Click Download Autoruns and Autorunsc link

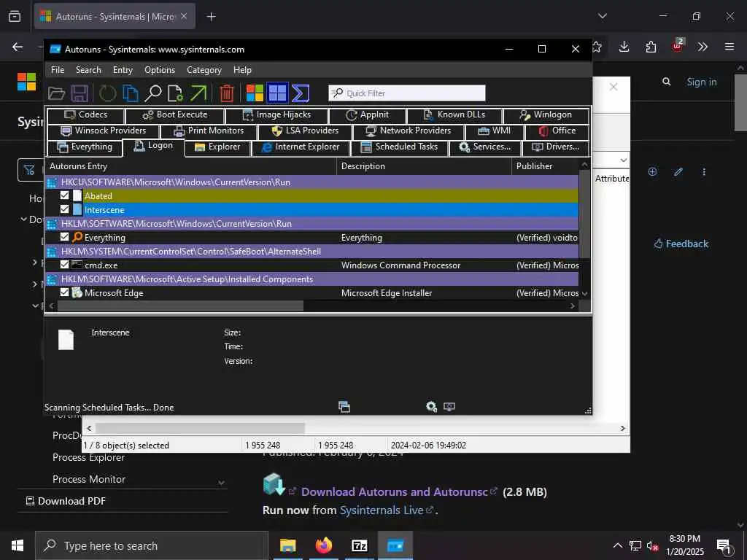point(395,492)
